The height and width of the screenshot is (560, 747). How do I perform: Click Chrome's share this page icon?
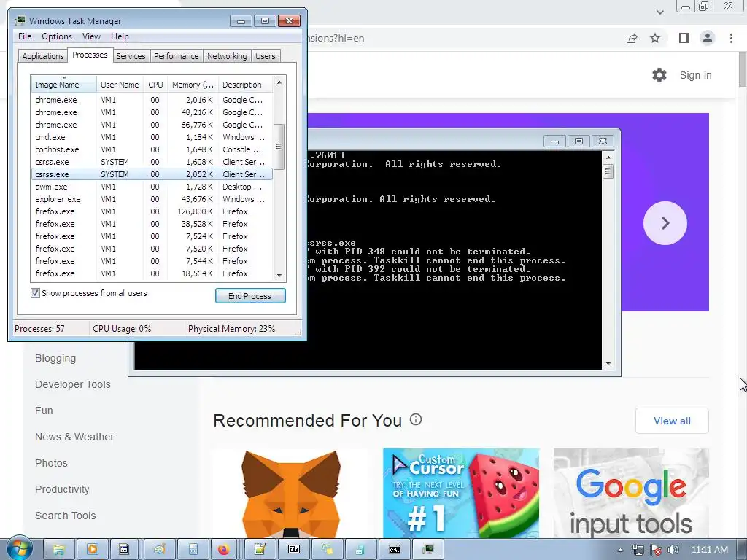632,38
